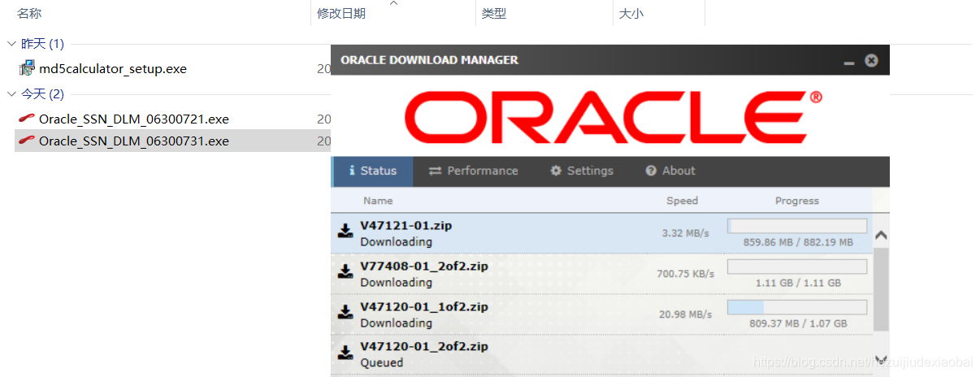Close the Oracle Download Manager window
Image resolution: width=980 pixels, height=377 pixels.
coord(871,60)
